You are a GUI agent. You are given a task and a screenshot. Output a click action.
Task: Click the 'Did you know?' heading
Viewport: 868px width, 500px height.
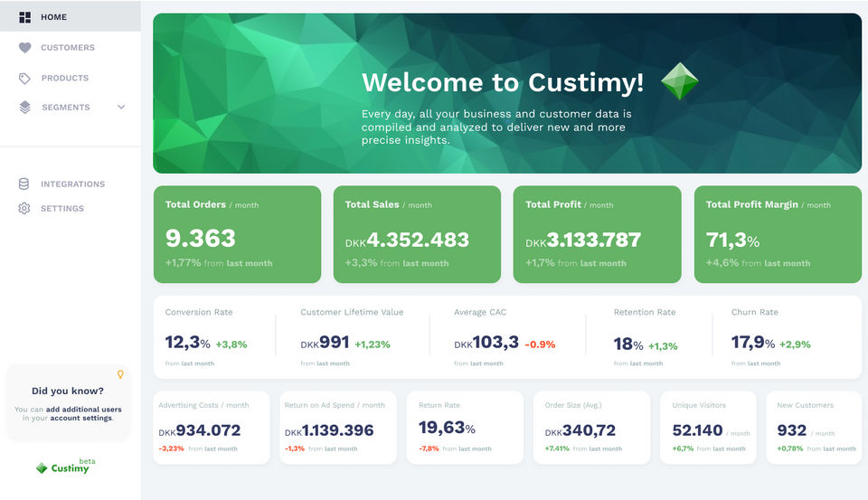(68, 391)
